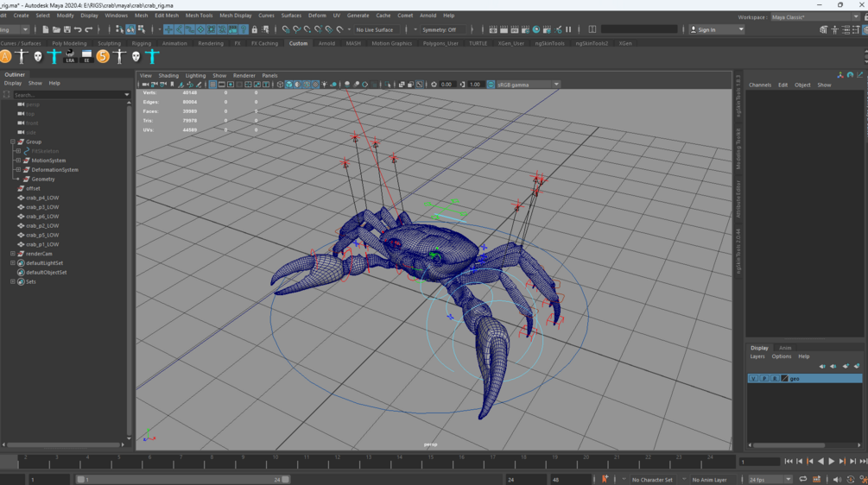Open the sRGB gamma dropdown
The width and height of the screenshot is (868, 485).
pyautogui.click(x=528, y=85)
